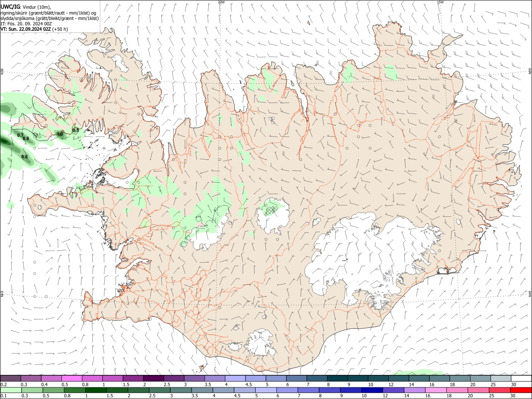
Task: Click the 0.8 precipitation value on the map
Action: click(x=26, y=138)
